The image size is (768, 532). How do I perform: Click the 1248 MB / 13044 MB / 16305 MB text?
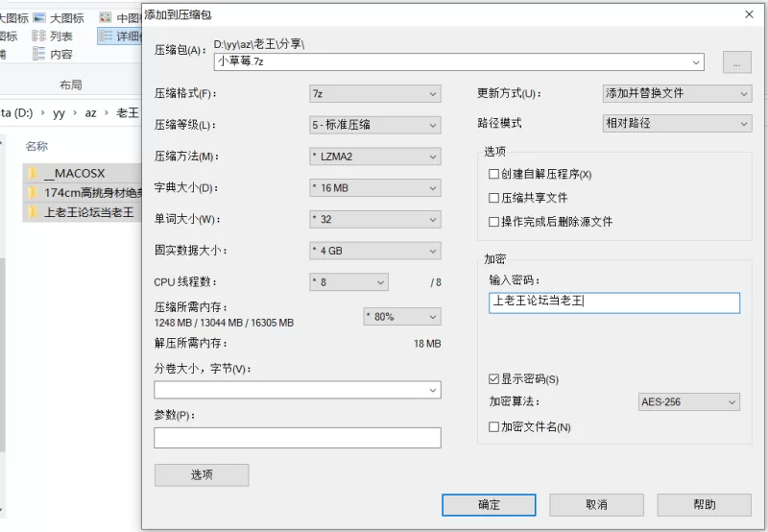(x=224, y=323)
